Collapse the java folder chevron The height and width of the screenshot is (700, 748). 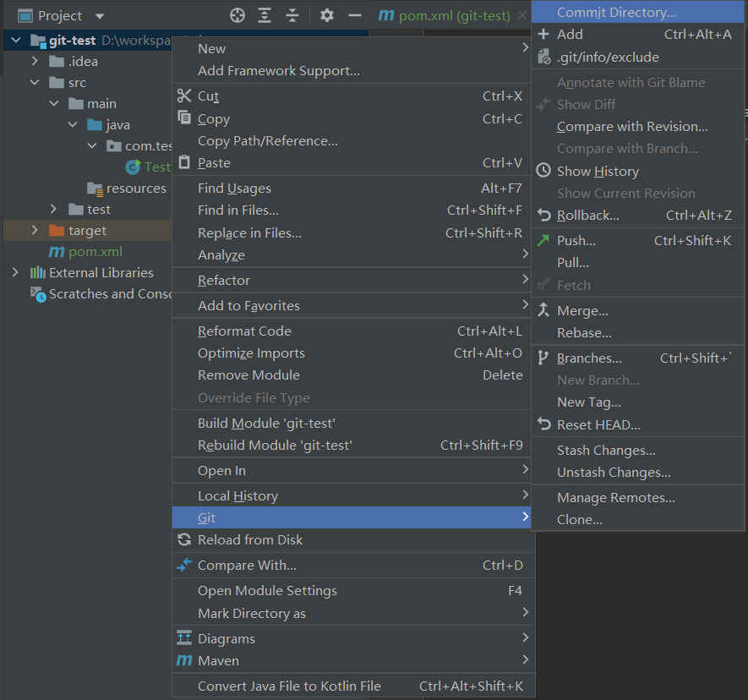coord(73,124)
